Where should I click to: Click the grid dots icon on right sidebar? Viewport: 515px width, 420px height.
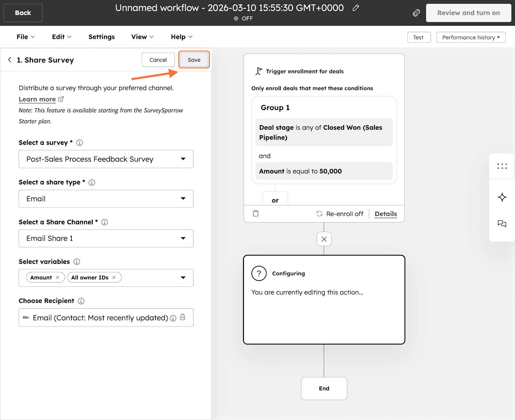pyautogui.click(x=502, y=166)
